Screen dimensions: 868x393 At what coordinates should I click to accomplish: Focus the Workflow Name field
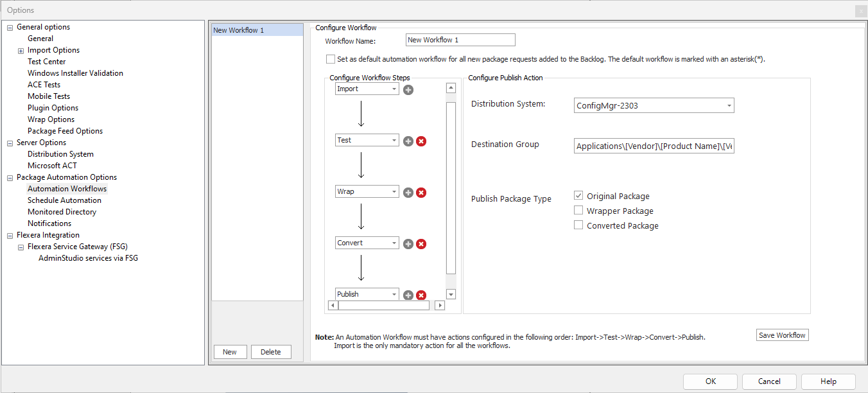[x=461, y=40]
